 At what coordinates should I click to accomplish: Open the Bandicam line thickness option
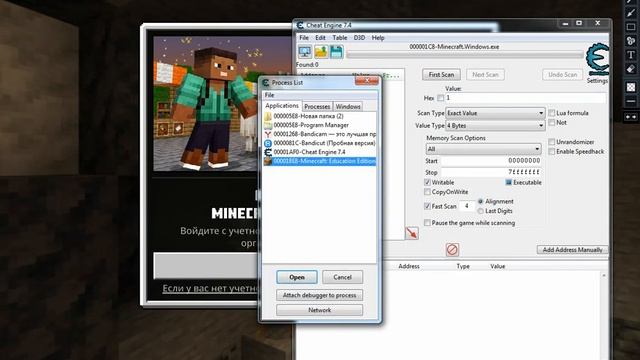[631, 101]
